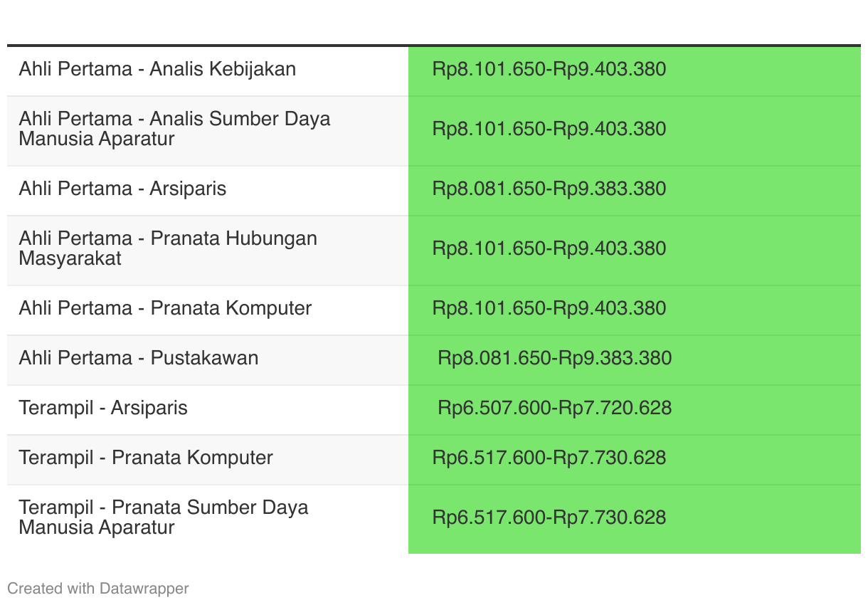Screen dimensions: 868x605
Task: Click the 'Created with Datawrapper' link
Action: (x=98, y=589)
